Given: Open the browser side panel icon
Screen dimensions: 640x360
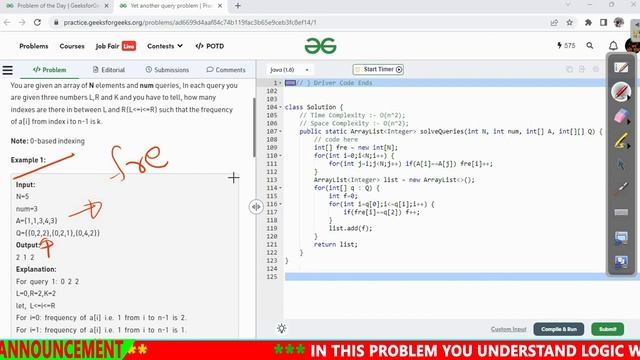Looking at the screenshot, I should pyautogui.click(x=603, y=22).
